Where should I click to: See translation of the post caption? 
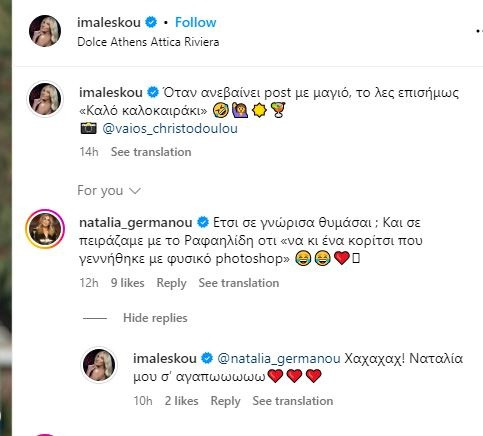[151, 152]
